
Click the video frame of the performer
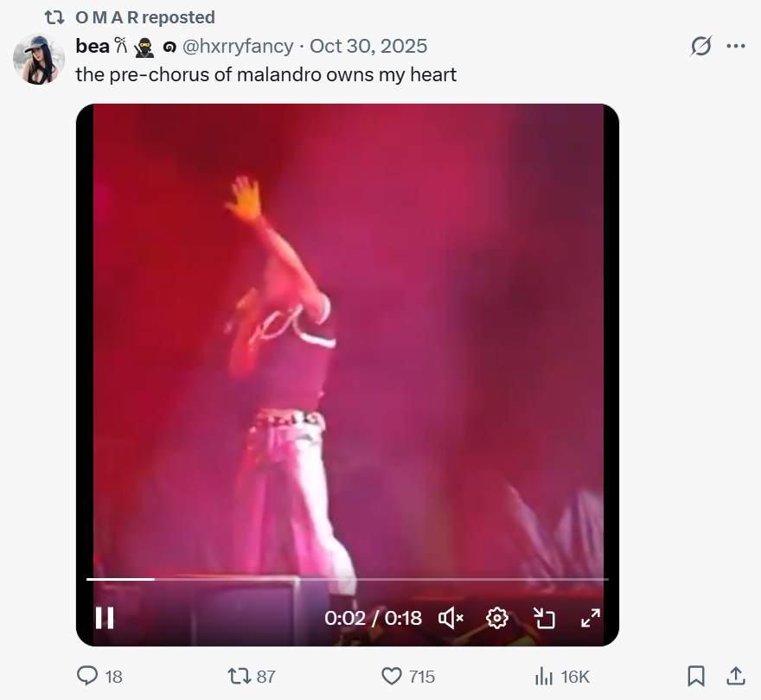346,346
